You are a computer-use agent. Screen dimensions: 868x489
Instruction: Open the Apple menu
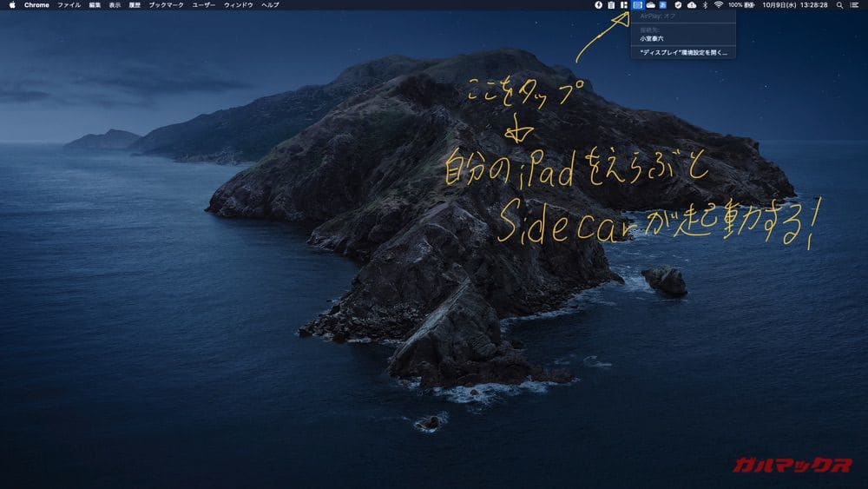click(12, 5)
